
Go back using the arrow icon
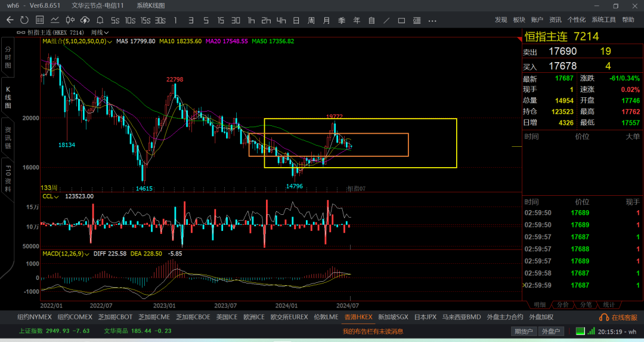(x=10, y=20)
